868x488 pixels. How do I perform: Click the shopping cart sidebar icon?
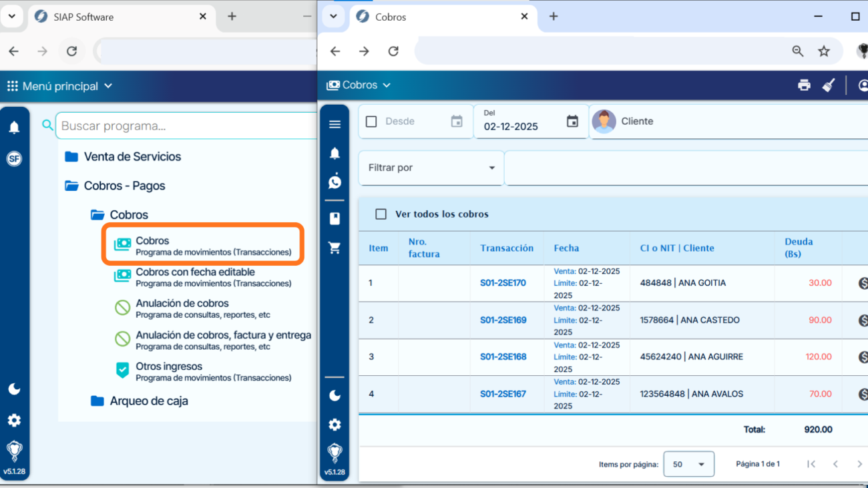(x=335, y=248)
